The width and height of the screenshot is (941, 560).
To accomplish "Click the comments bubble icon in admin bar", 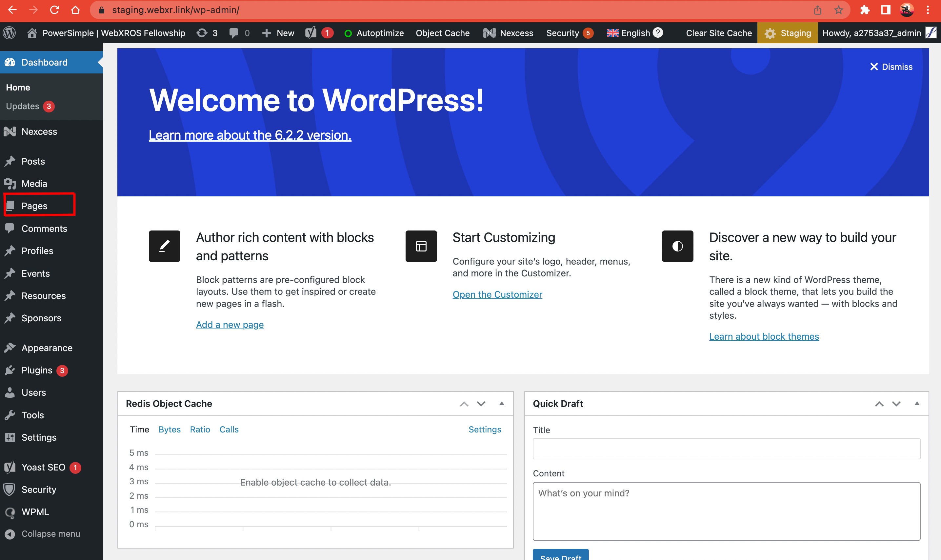I will pyautogui.click(x=234, y=33).
